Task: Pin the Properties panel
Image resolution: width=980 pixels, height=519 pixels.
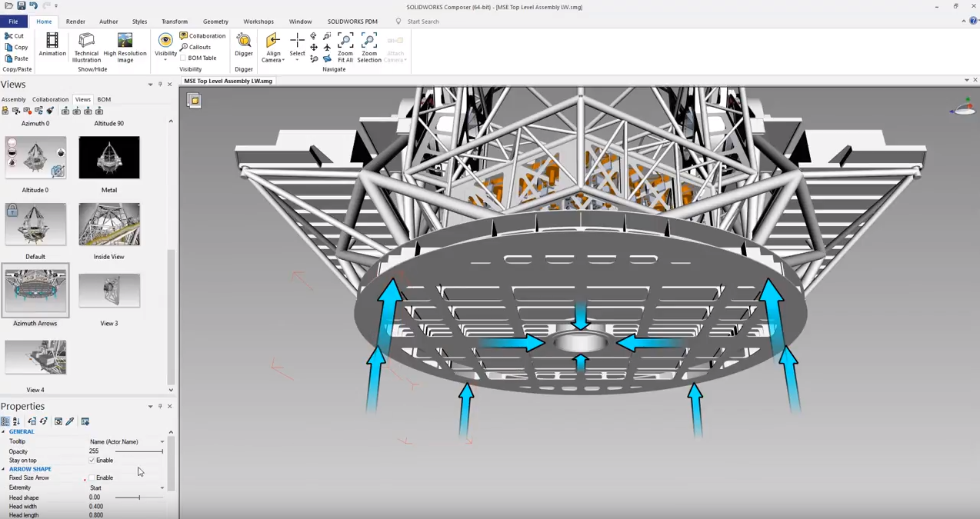Action: point(160,407)
